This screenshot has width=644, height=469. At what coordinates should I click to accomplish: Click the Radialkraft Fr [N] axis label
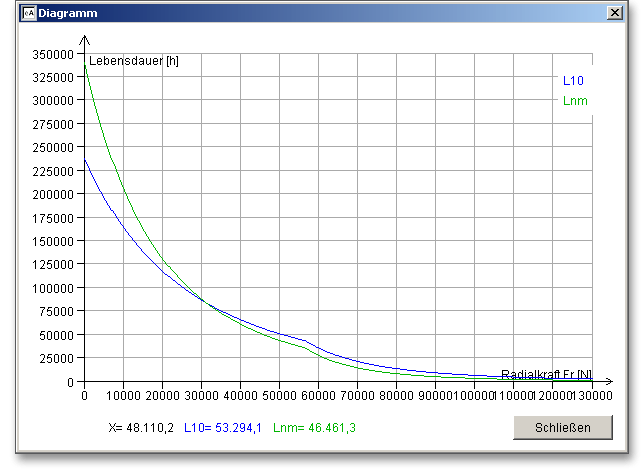click(547, 374)
